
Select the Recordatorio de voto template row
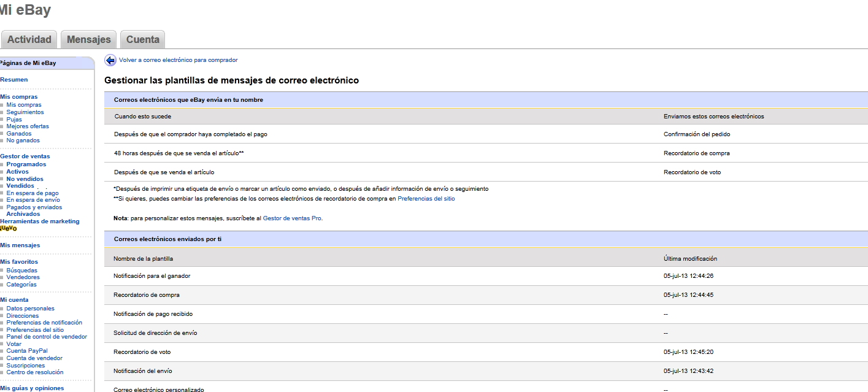tap(142, 352)
